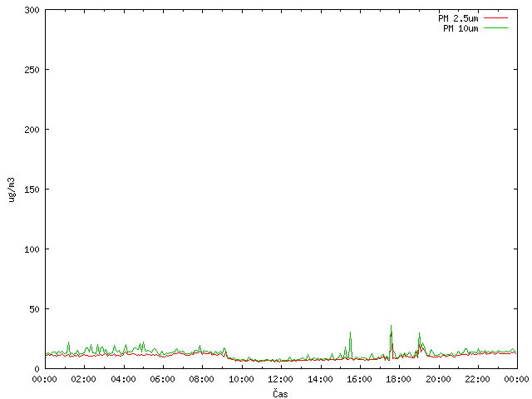
Task: Click the 12:00 time label
Action: click(x=280, y=379)
